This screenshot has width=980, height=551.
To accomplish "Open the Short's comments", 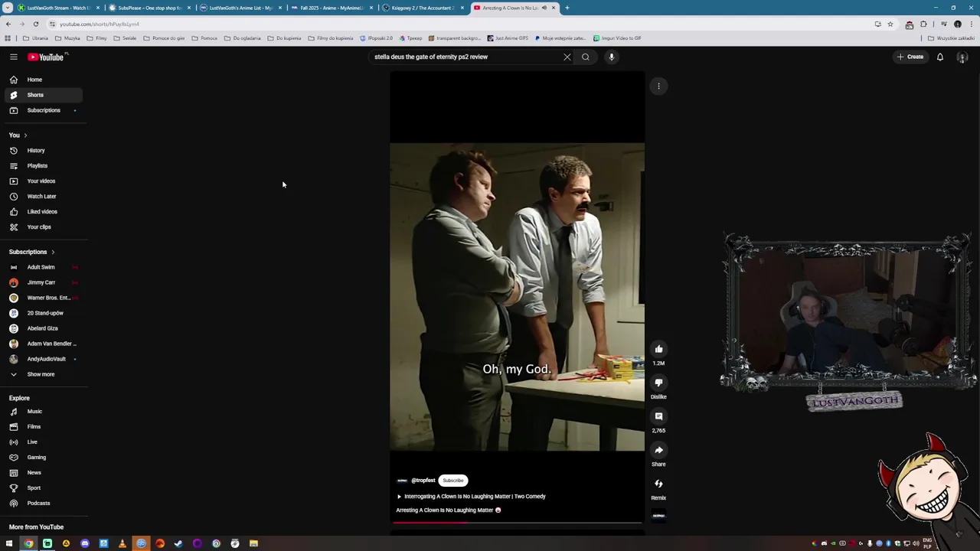I will pyautogui.click(x=658, y=416).
